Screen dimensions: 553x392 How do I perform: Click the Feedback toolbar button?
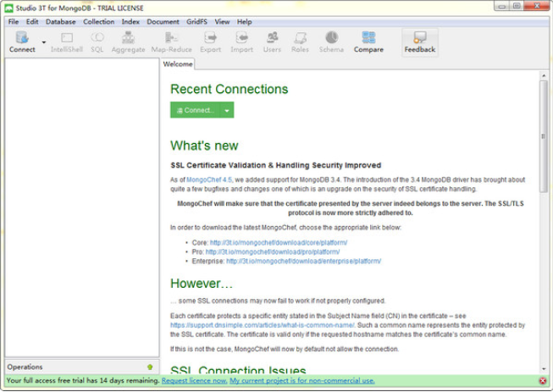(419, 41)
